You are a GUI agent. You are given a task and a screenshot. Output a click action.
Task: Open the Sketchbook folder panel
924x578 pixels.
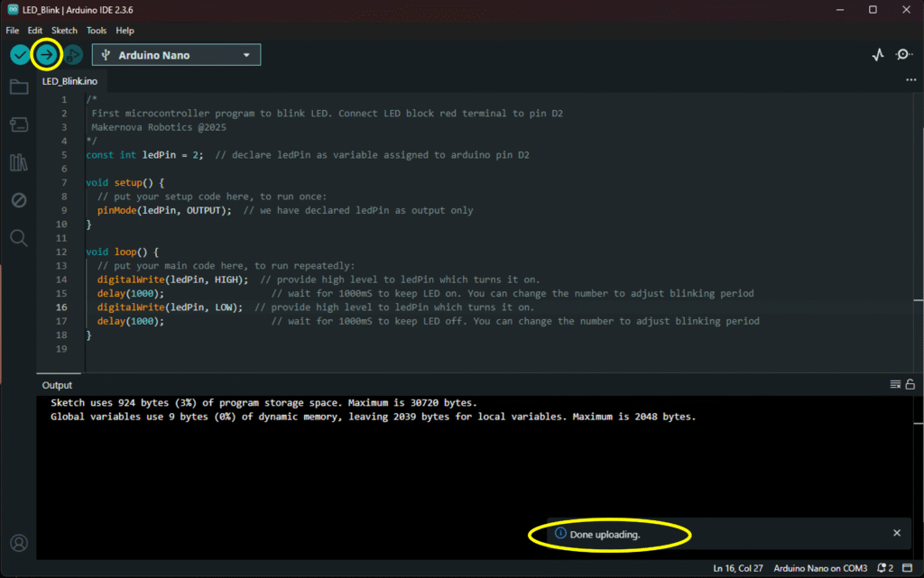click(18, 87)
